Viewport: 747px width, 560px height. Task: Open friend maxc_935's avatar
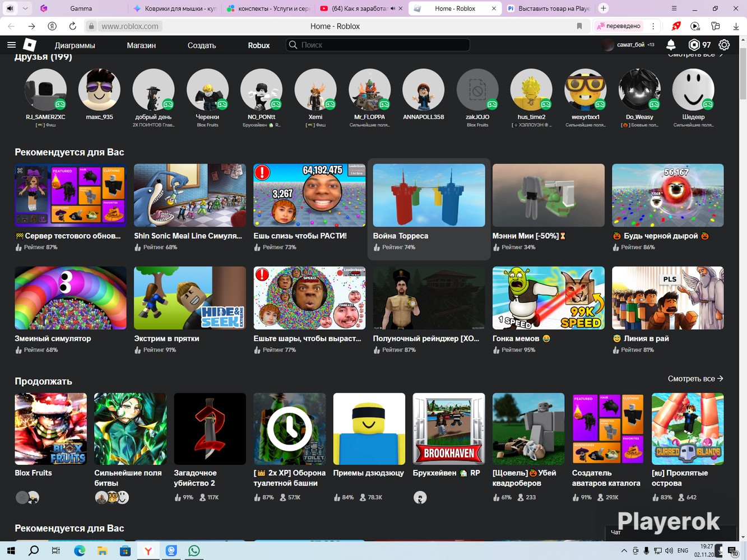(99, 90)
